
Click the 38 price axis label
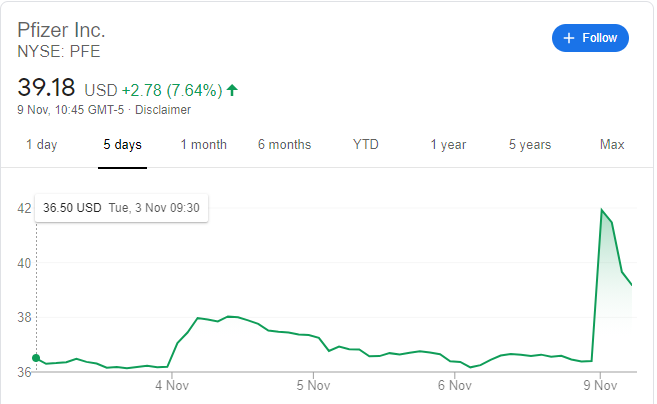pos(24,317)
